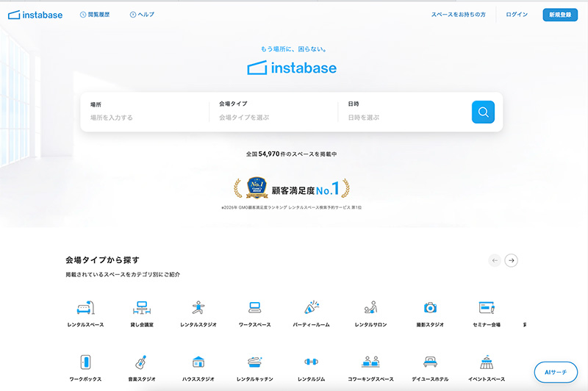Select the イベントスペース stage icon
Viewport: 588px width, 391px height.
(x=487, y=362)
